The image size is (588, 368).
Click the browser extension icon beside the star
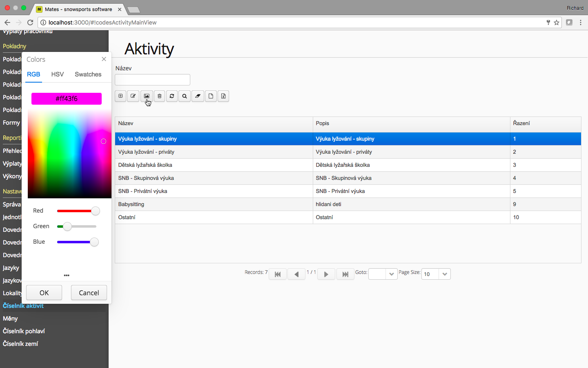coord(569,22)
